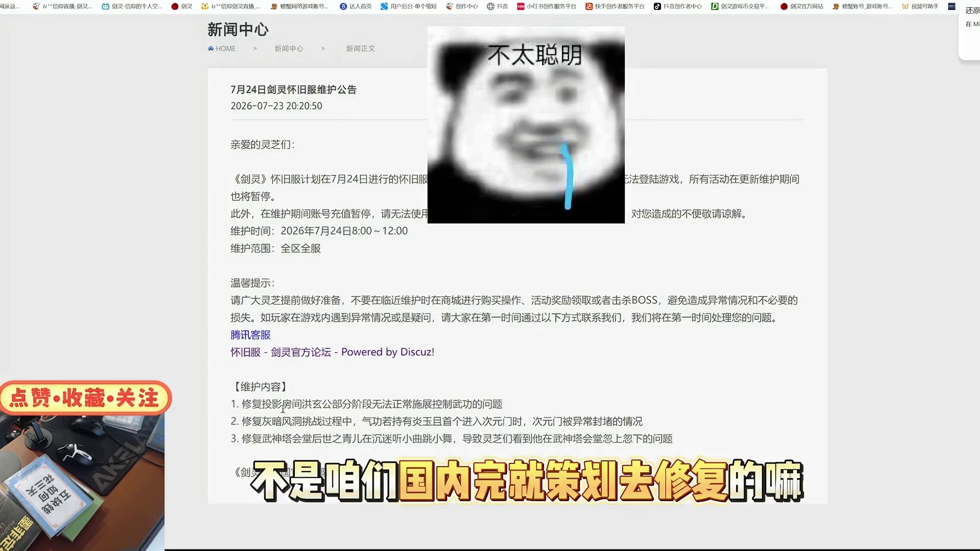Open the Jz信仰剑灵直播 bookmark with yellow icon

(231, 7)
